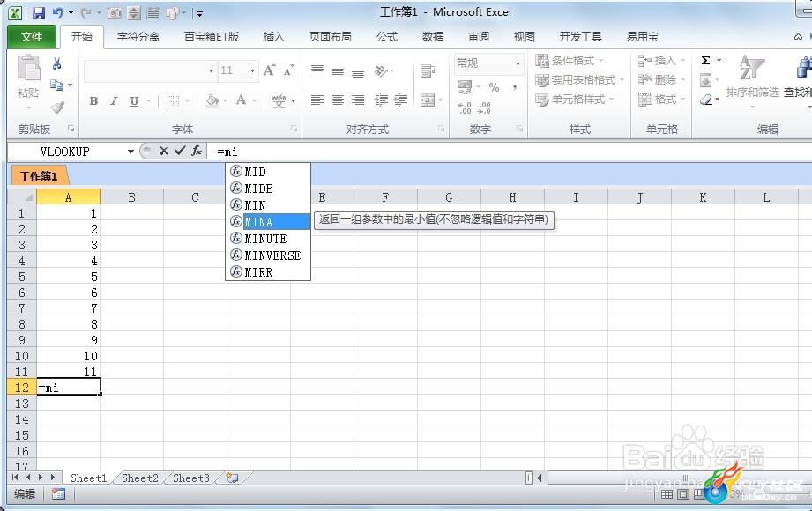Viewport: 812px width, 511px height.
Task: Toggle Underline formatting
Action: coord(134,101)
